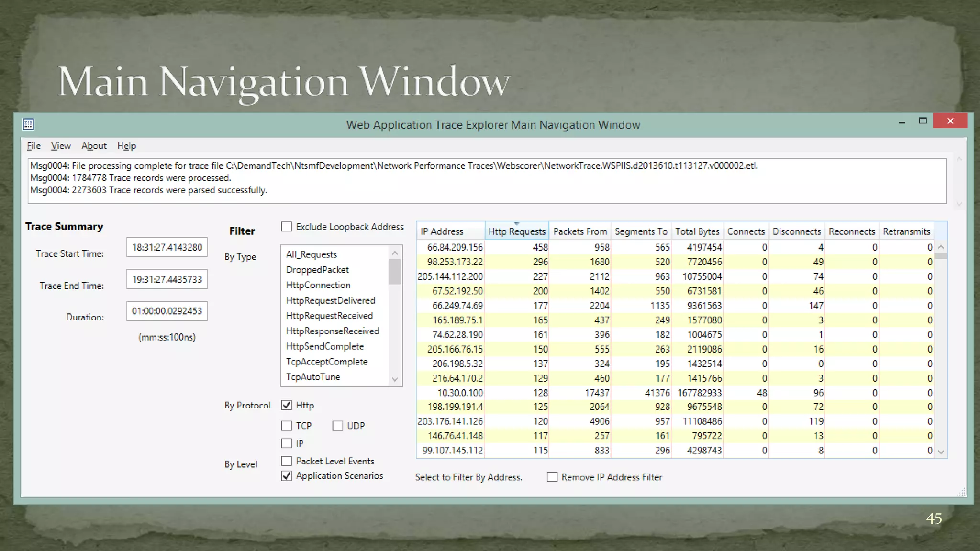Open the Help menu
The width and height of the screenshot is (980, 551).
(x=126, y=146)
